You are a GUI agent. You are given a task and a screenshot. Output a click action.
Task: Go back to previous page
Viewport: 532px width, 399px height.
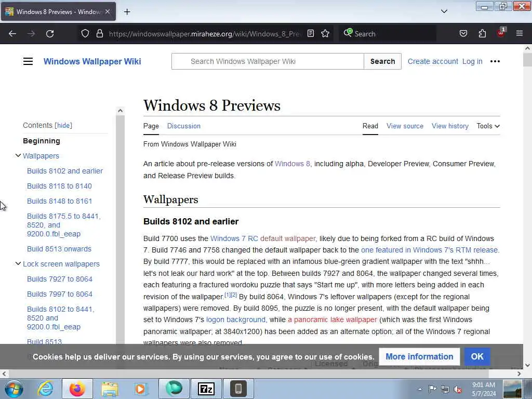12,34
